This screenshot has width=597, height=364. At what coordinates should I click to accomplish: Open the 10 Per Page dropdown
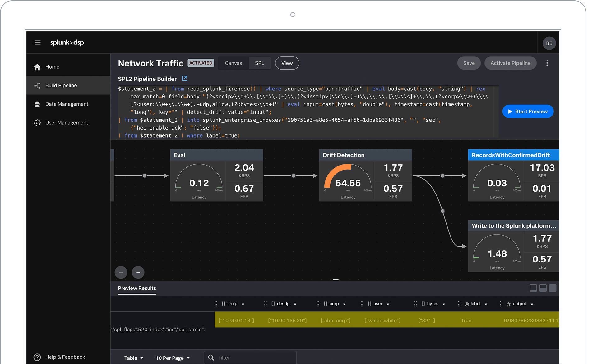pos(173,358)
